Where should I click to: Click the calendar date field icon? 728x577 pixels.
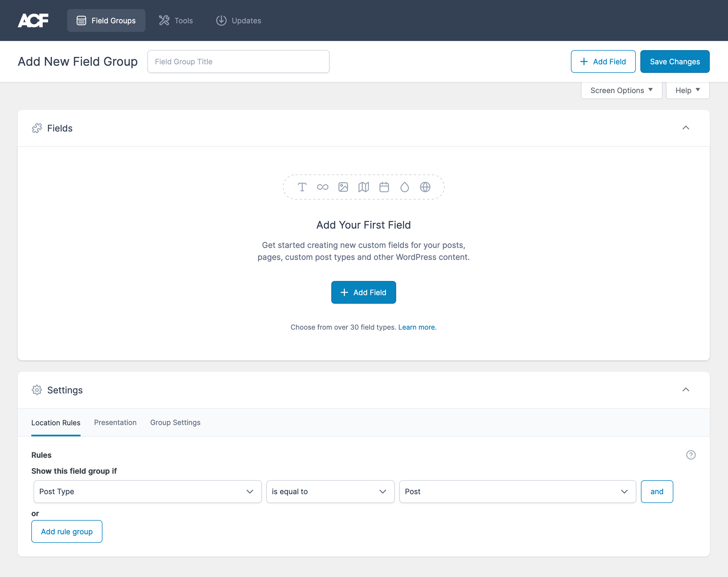coord(384,187)
